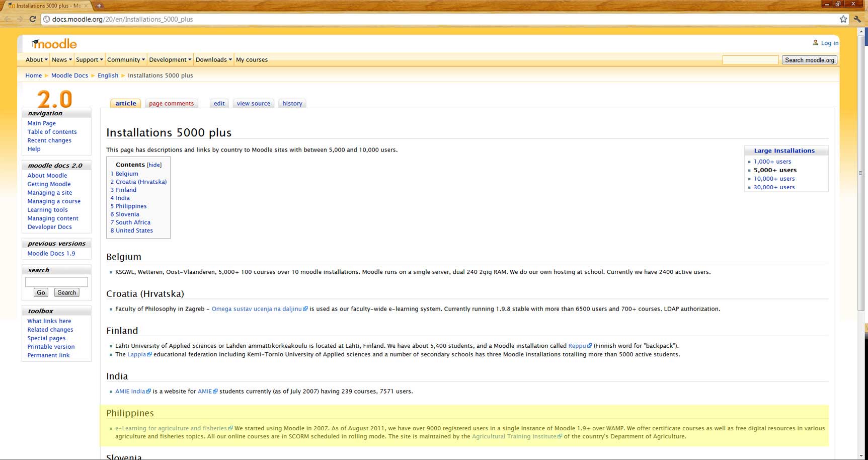Open About Moodle sidebar link
The image size is (868, 460).
pos(47,176)
